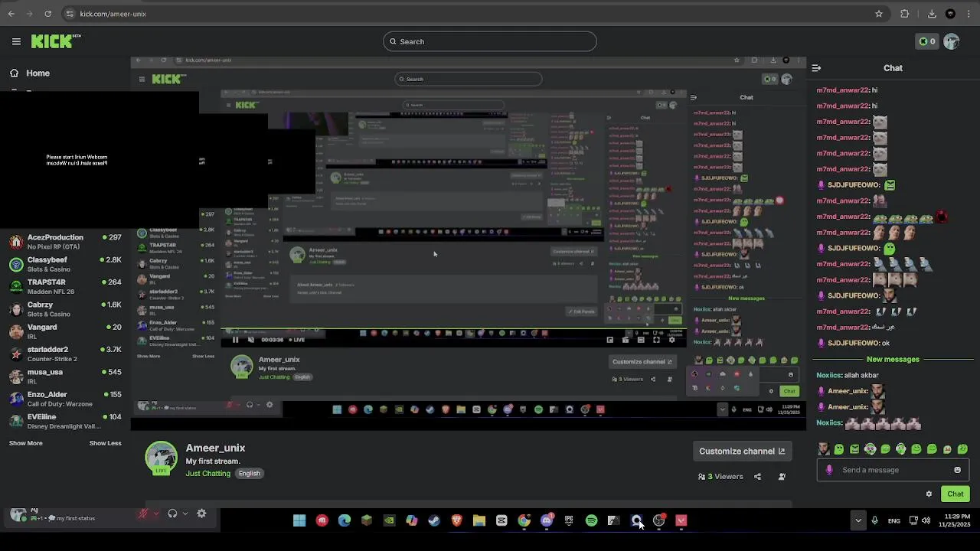The height and width of the screenshot is (551, 980).
Task: Switch to Chrome on taskbar
Action: (x=524, y=521)
